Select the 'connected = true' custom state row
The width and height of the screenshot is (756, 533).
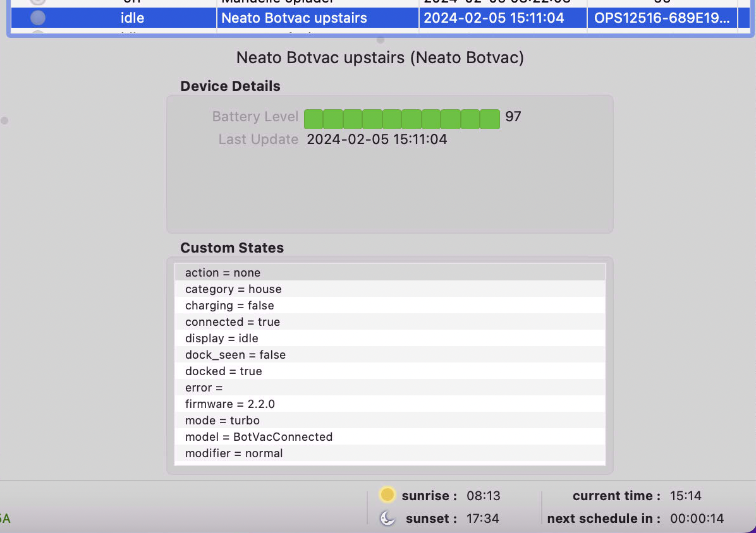[x=389, y=321]
